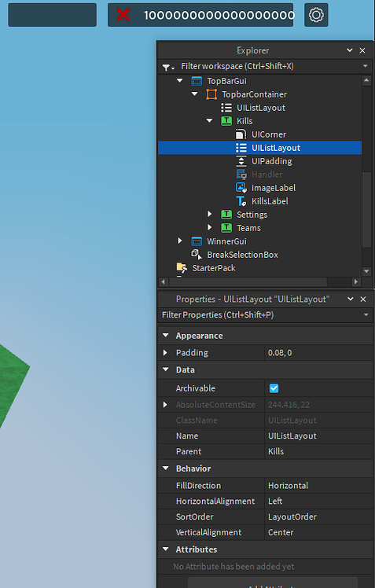Click the empty dark topbar button
375x588 pixels.
tap(52, 15)
